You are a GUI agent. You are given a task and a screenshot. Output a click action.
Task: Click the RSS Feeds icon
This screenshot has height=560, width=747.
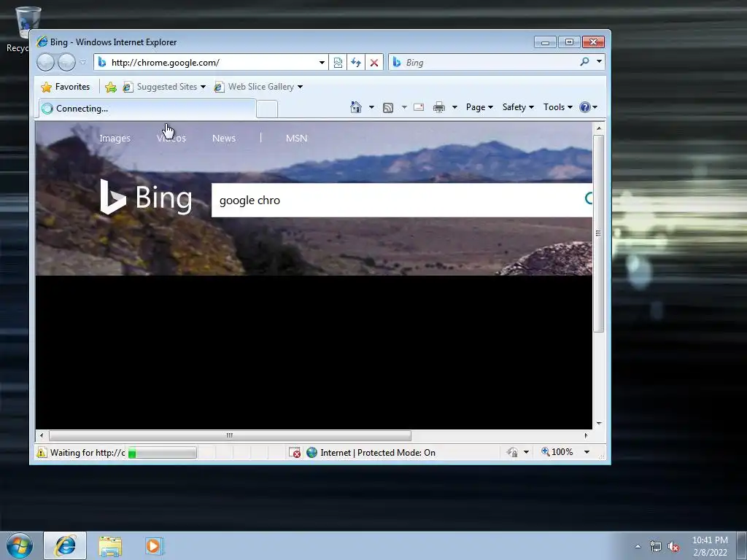coord(388,108)
